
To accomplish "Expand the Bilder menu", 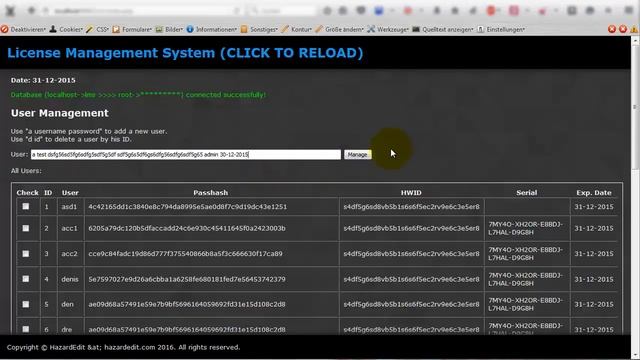I will (x=169, y=29).
